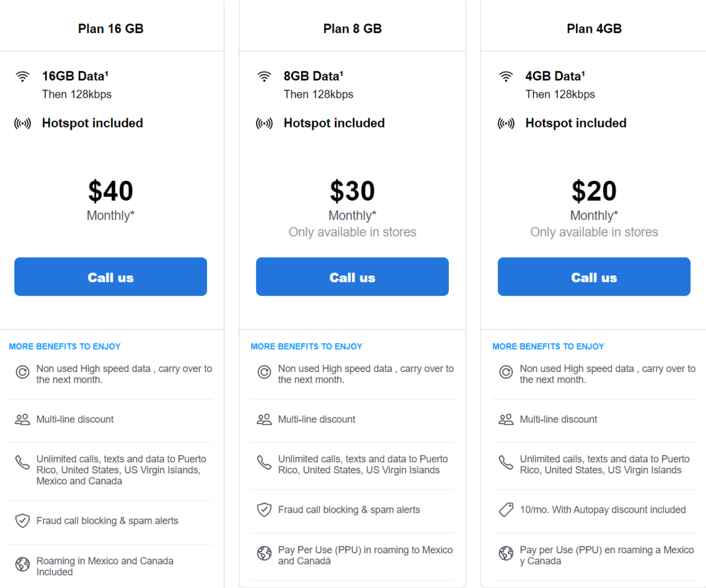
Task: Select the hotspot icon on Plan 8 GB
Action: tap(264, 123)
